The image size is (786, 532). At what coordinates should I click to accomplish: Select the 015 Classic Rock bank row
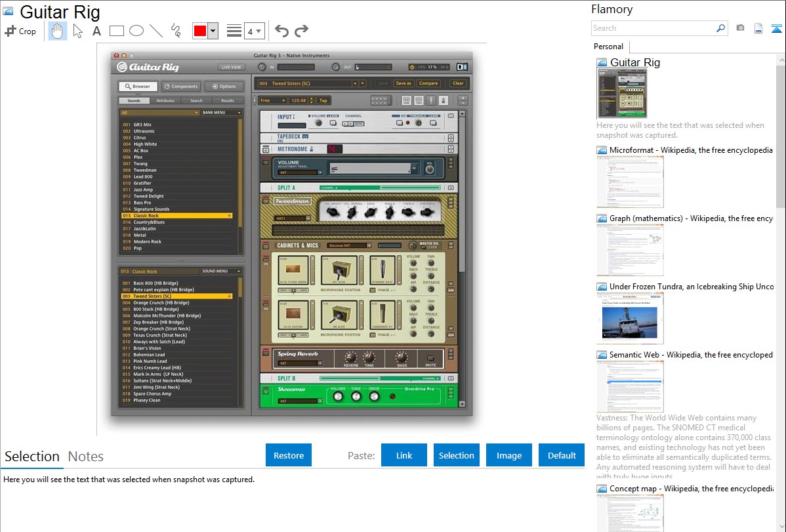pyautogui.click(x=177, y=216)
